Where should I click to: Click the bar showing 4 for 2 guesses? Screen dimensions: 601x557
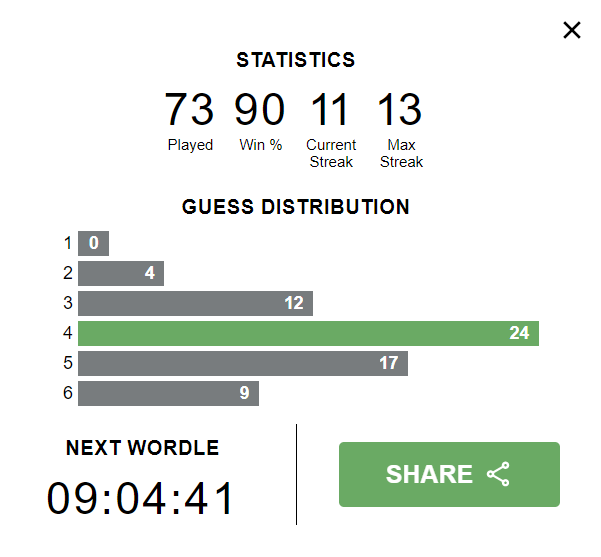click(x=121, y=273)
